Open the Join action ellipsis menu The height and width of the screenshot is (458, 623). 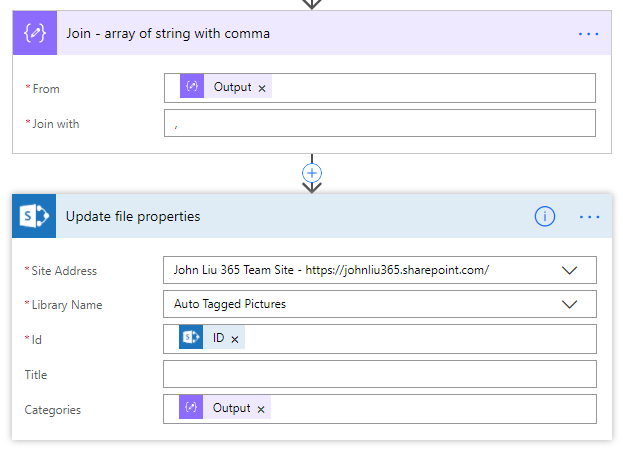589,34
